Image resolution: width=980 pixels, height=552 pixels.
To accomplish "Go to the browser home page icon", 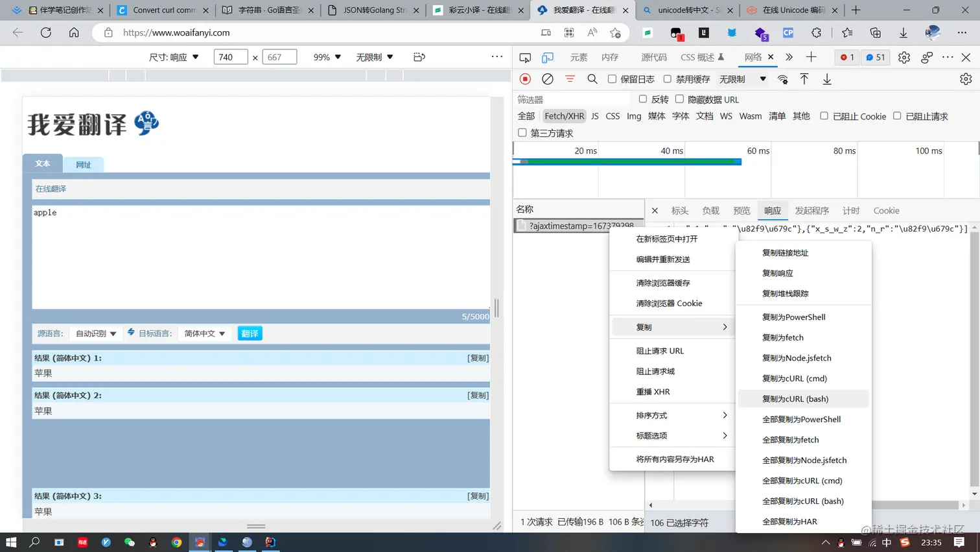I will (74, 32).
